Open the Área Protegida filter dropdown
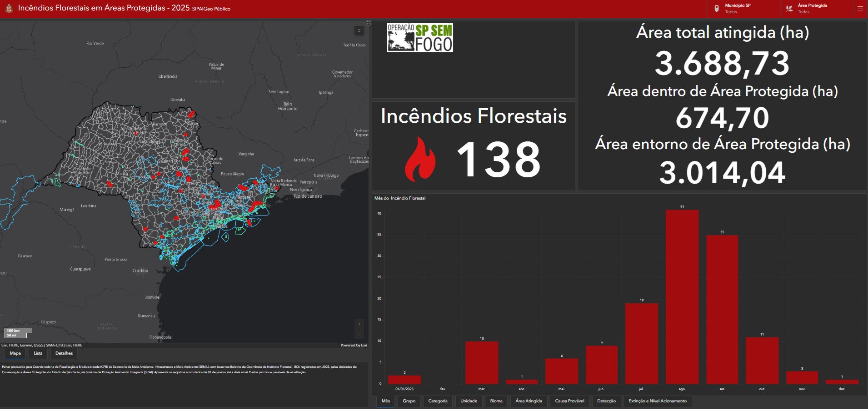 click(x=817, y=9)
